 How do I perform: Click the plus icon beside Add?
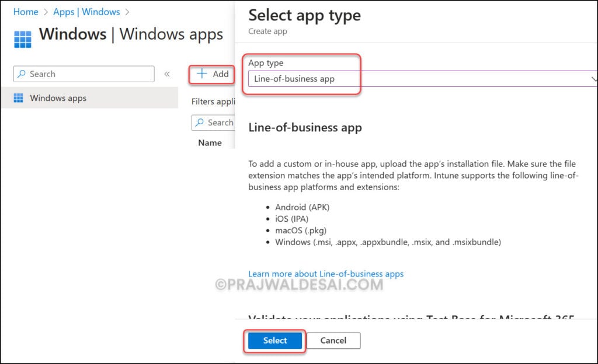pos(201,73)
